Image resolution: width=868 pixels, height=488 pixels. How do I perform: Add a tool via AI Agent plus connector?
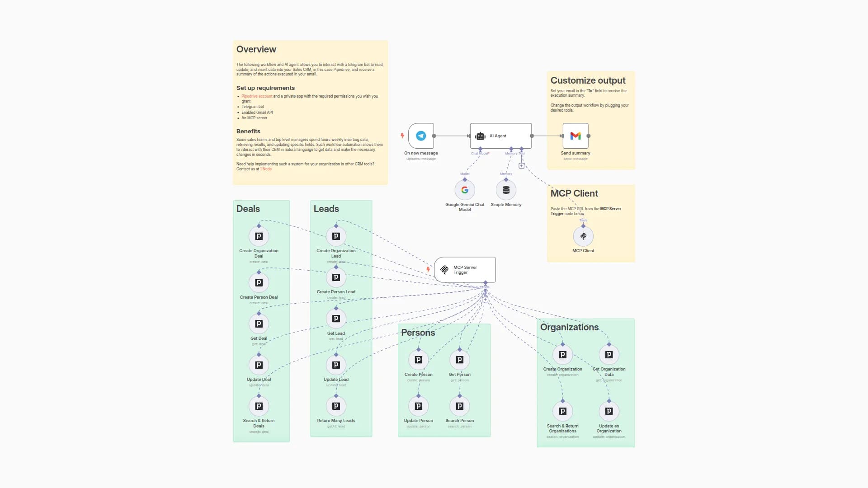point(521,166)
